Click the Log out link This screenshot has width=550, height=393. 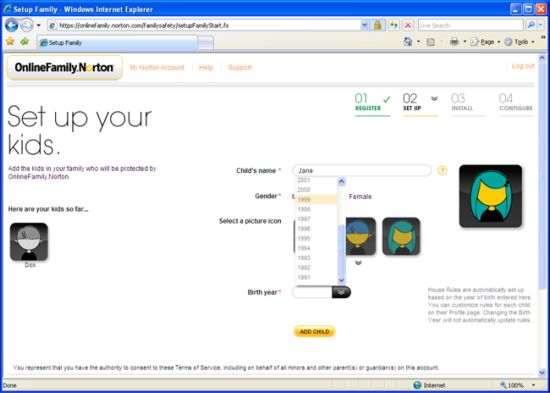[x=523, y=66]
